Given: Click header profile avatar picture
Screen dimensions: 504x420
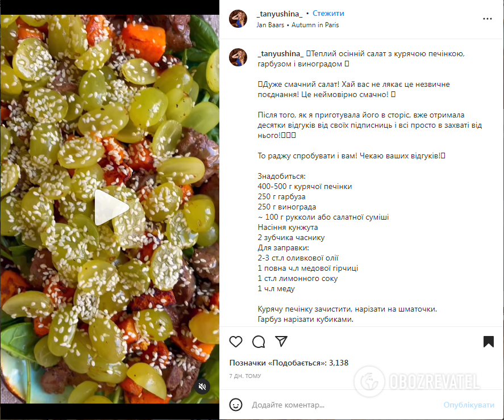Looking at the screenshot, I should (238, 19).
